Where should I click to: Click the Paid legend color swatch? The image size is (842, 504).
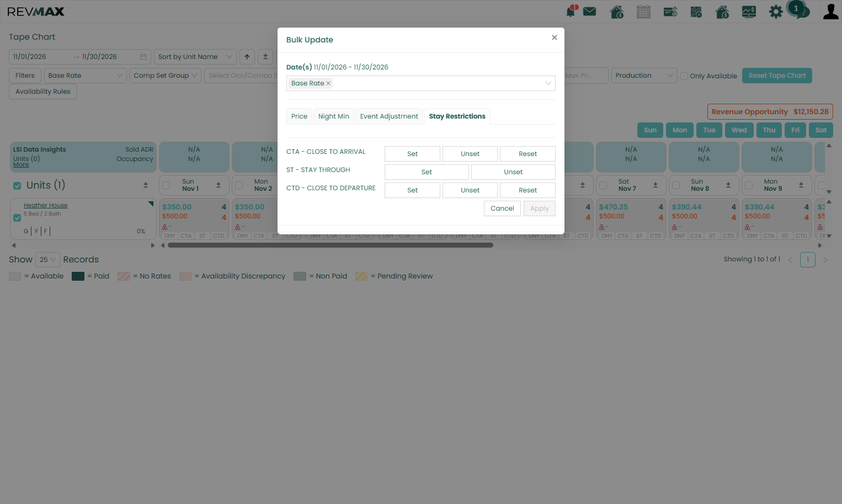click(x=78, y=276)
